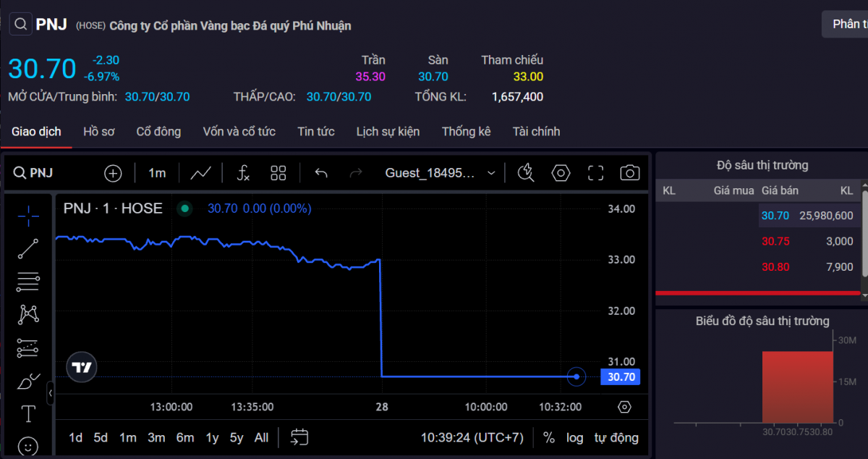Open the 1m interval dropdown

(x=157, y=173)
